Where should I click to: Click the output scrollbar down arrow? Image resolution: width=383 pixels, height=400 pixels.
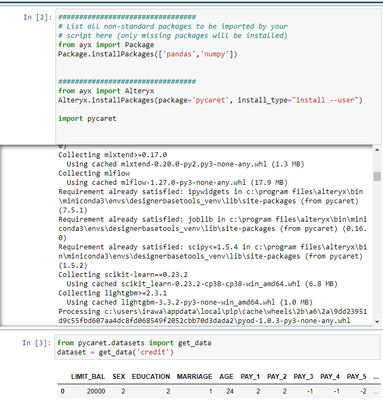coord(377,322)
